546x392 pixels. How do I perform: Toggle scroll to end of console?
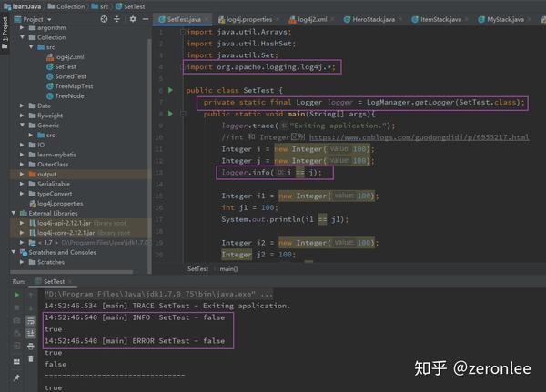pyautogui.click(x=31, y=334)
